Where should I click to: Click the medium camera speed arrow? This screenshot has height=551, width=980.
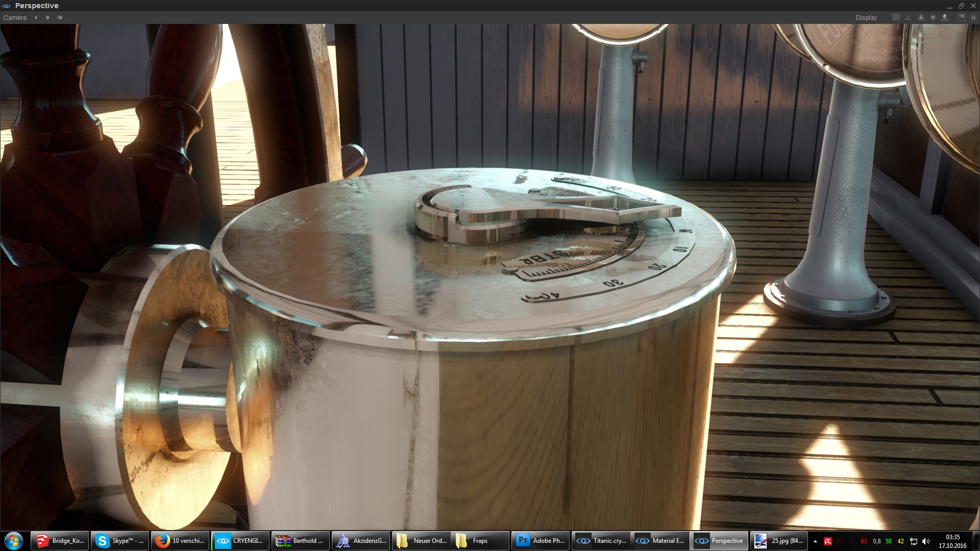click(47, 17)
